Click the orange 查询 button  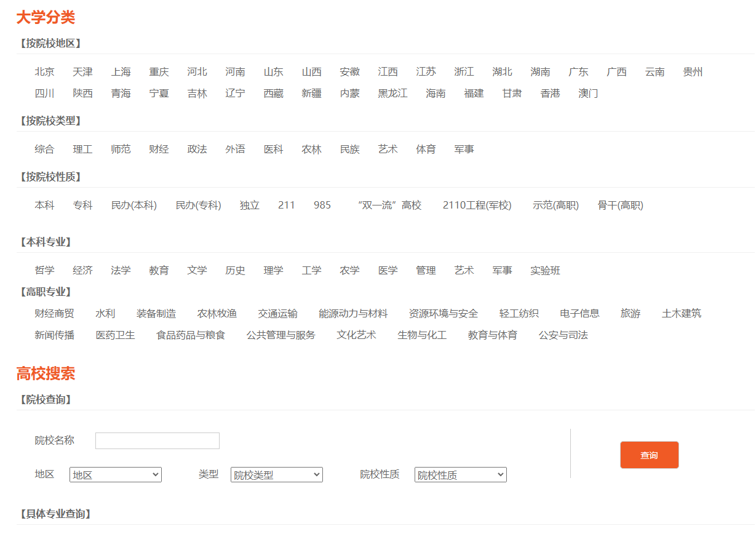tap(649, 455)
